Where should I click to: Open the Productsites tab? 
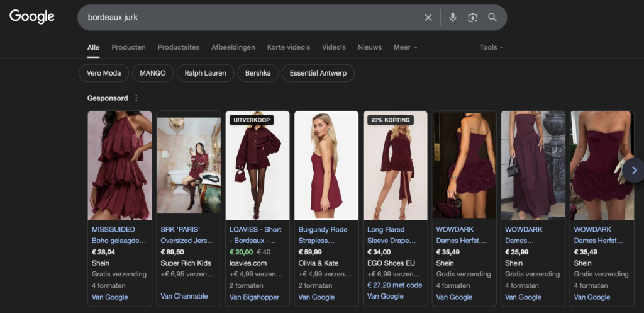(179, 47)
